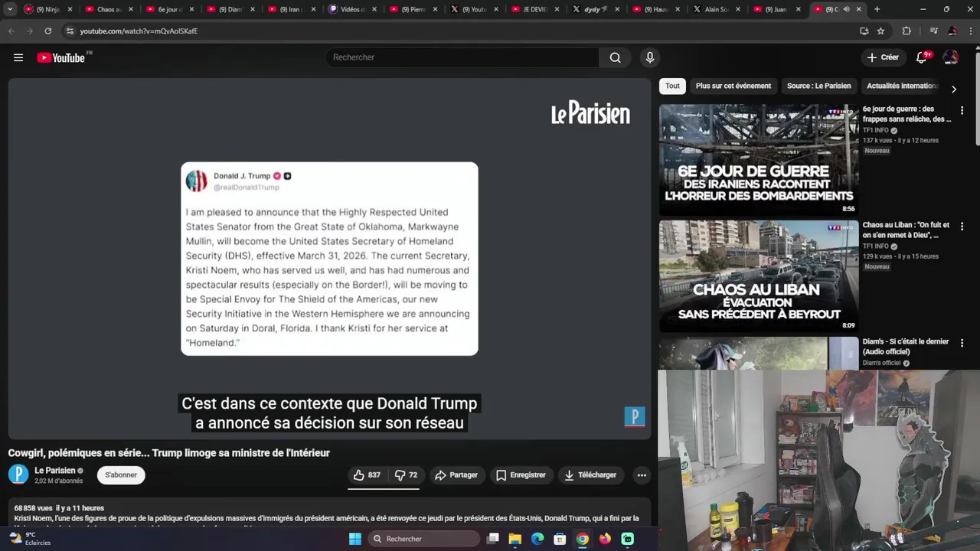Open the Le Parisien channel name link
The height and width of the screenshot is (551, 980).
[x=55, y=471]
